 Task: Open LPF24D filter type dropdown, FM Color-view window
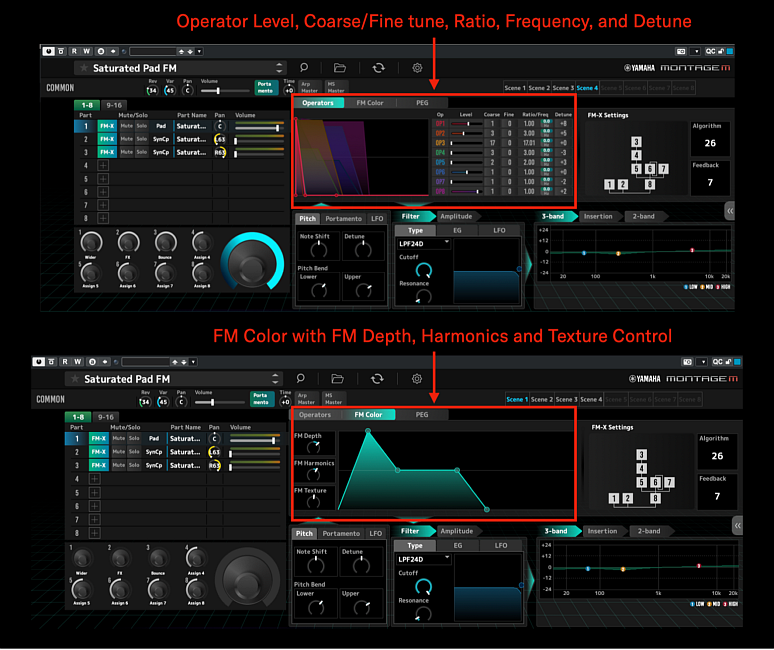(x=424, y=559)
